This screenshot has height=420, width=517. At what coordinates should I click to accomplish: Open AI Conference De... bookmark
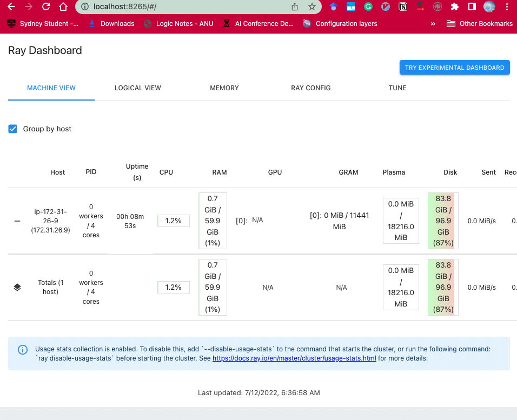(x=258, y=24)
